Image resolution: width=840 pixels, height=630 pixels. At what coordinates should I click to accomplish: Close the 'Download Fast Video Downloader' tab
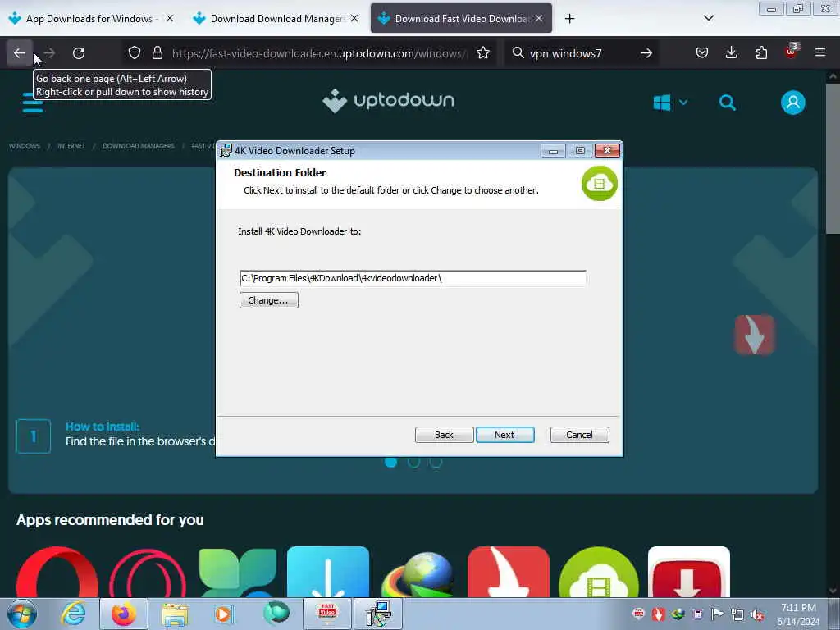coord(539,18)
